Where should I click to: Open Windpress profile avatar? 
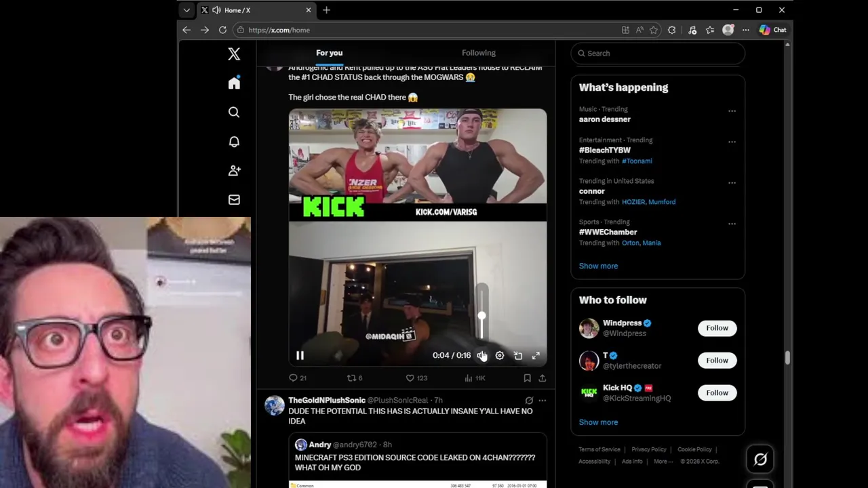click(589, 328)
